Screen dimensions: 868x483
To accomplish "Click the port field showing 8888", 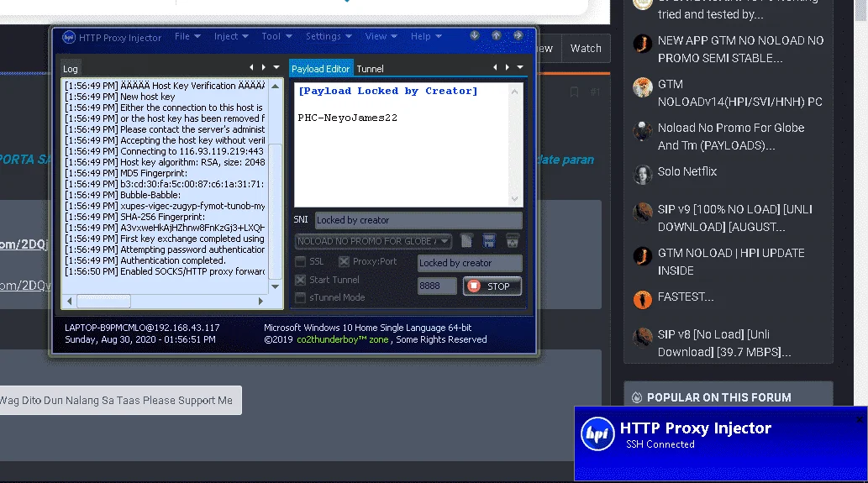I will pyautogui.click(x=437, y=286).
